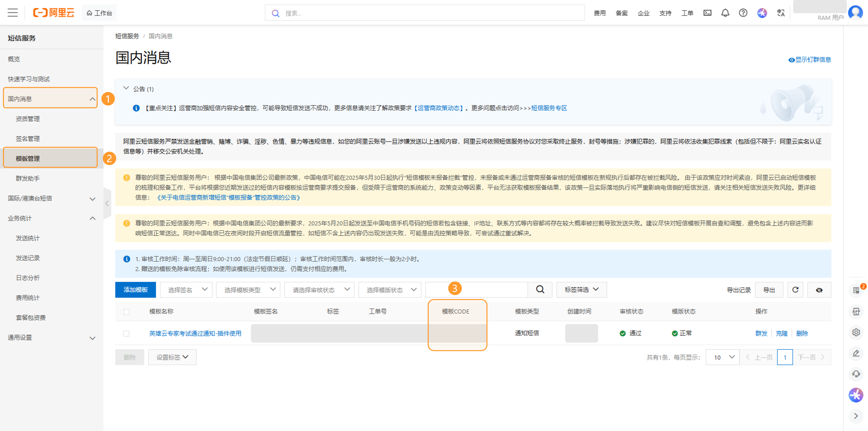Click the 添加模板 button
This screenshot has height=431, width=868.
click(136, 289)
